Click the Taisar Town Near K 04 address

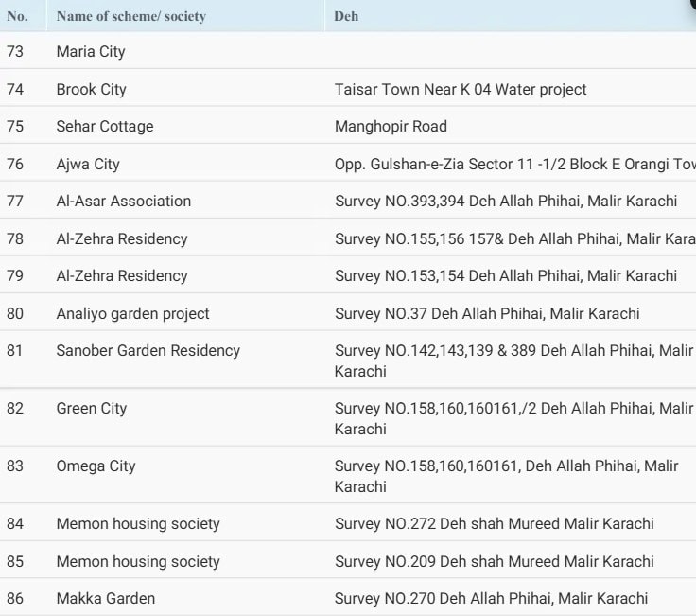tap(461, 90)
